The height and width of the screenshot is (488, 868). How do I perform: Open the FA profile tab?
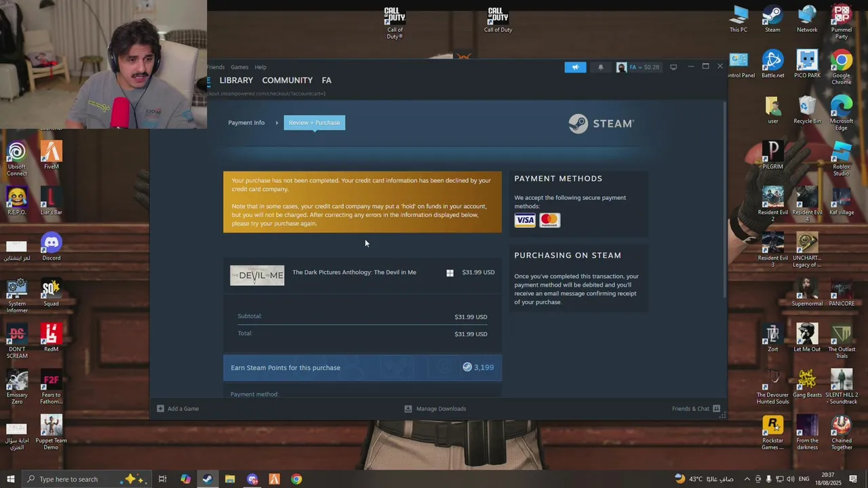[327, 80]
